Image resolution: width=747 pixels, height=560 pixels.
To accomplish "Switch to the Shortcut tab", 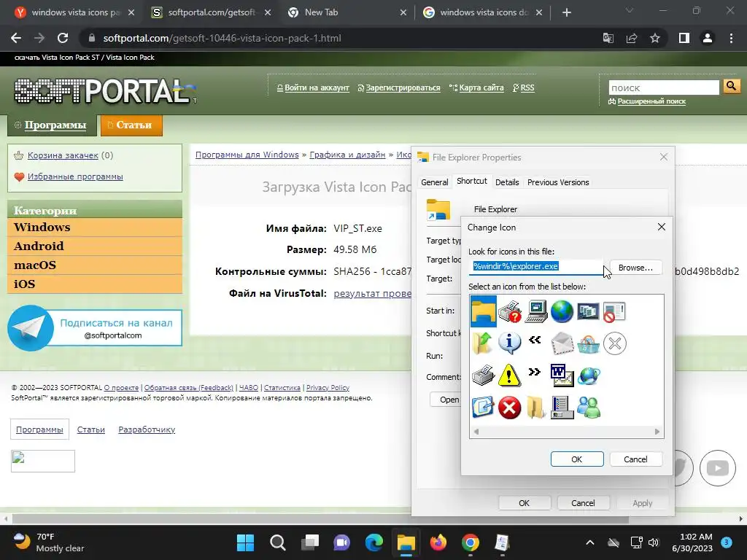I will pyautogui.click(x=472, y=181).
